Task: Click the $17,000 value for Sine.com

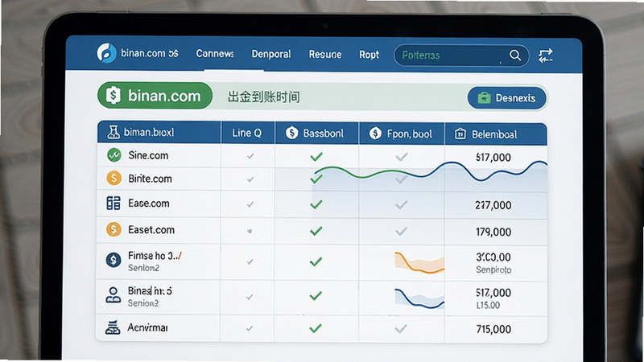Action: click(x=493, y=157)
